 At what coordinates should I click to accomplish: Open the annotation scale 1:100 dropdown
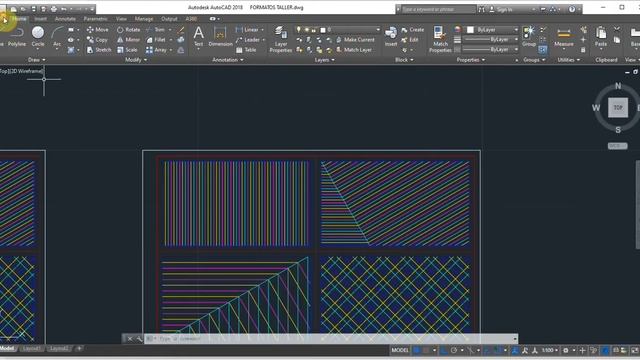coord(550,350)
